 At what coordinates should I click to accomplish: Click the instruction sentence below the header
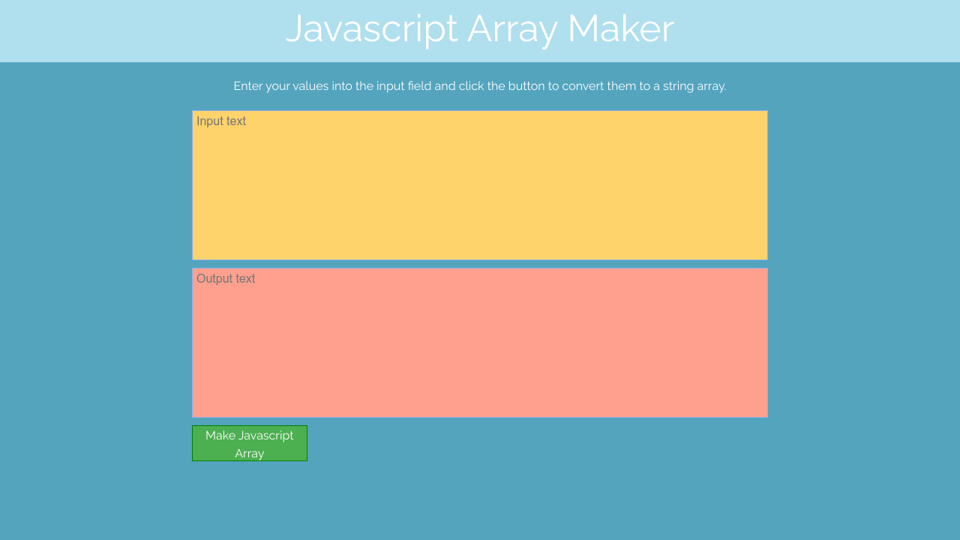coord(480,86)
